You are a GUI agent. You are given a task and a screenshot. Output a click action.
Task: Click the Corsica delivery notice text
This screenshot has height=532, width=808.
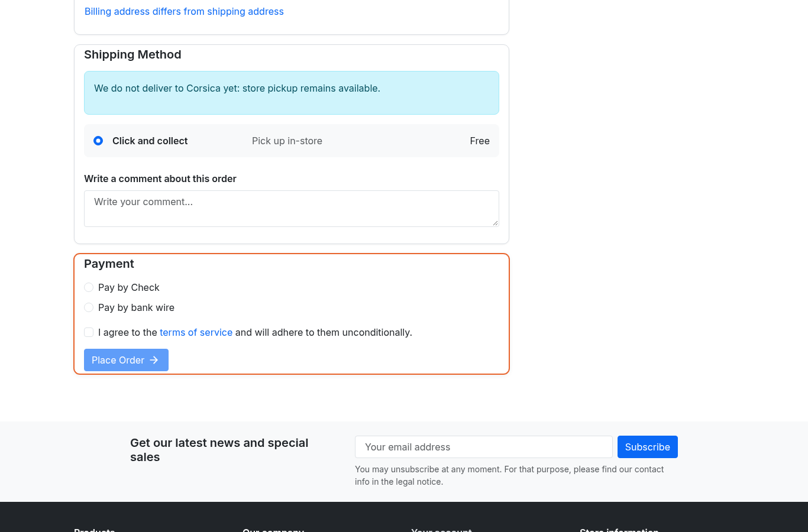pyautogui.click(x=237, y=88)
